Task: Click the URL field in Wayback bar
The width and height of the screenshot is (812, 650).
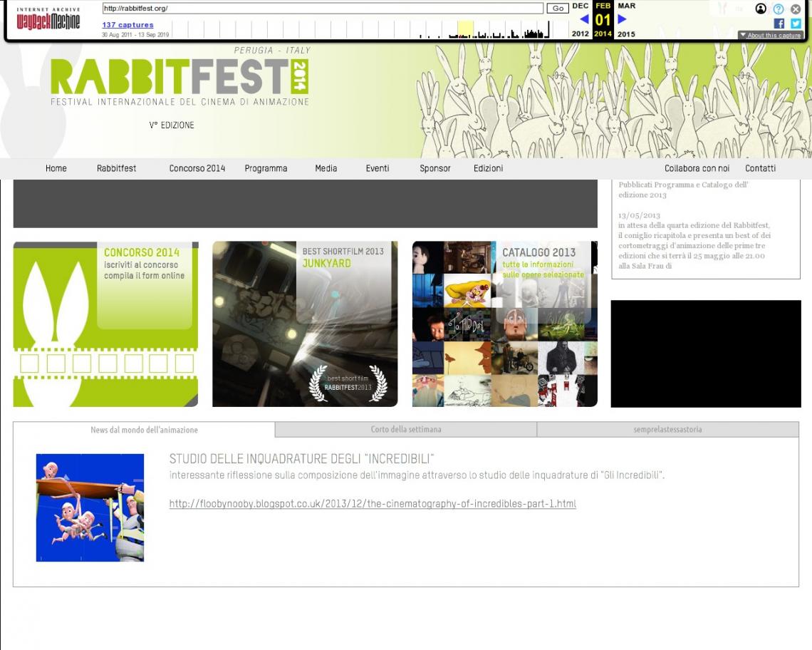Action: click(323, 9)
